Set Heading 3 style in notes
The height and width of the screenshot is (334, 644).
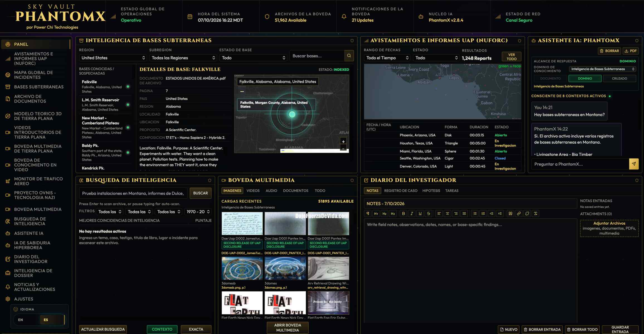coord(393,213)
